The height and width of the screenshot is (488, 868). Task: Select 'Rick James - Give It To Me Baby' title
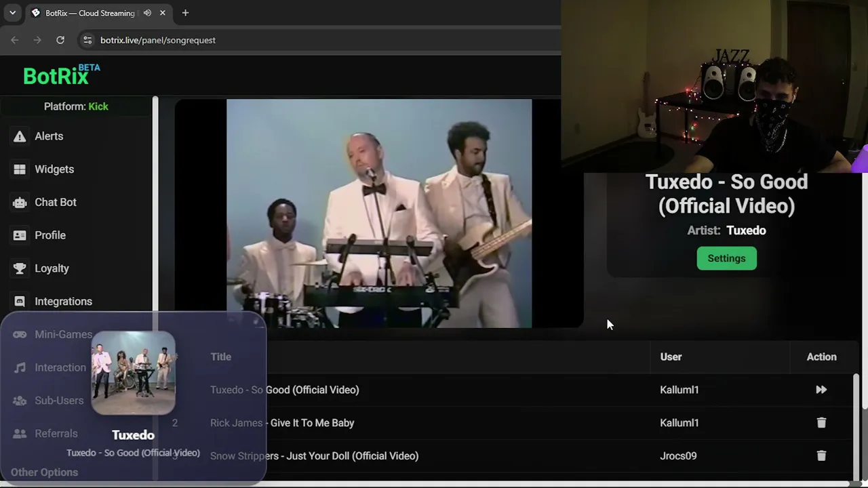(282, 423)
